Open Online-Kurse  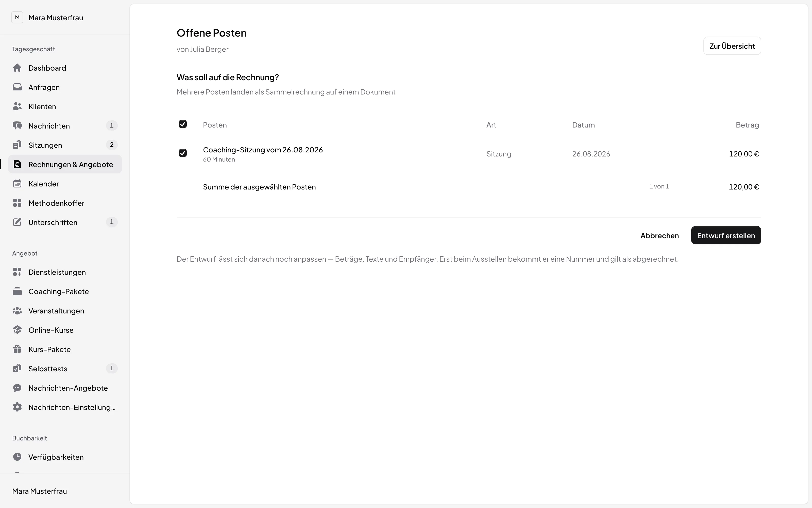coord(65,330)
